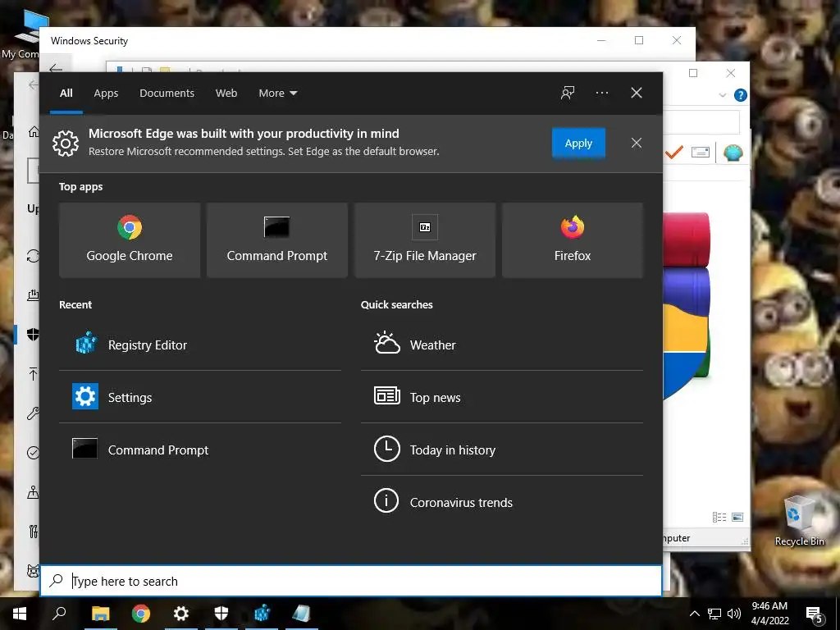
Task: Switch to the Web search tab
Action: [x=226, y=93]
